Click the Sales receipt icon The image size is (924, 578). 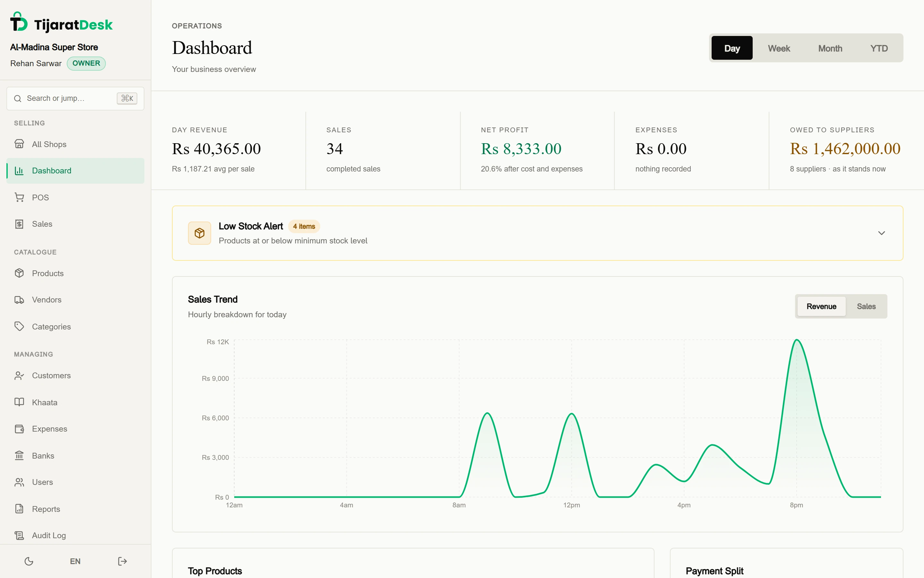(19, 224)
